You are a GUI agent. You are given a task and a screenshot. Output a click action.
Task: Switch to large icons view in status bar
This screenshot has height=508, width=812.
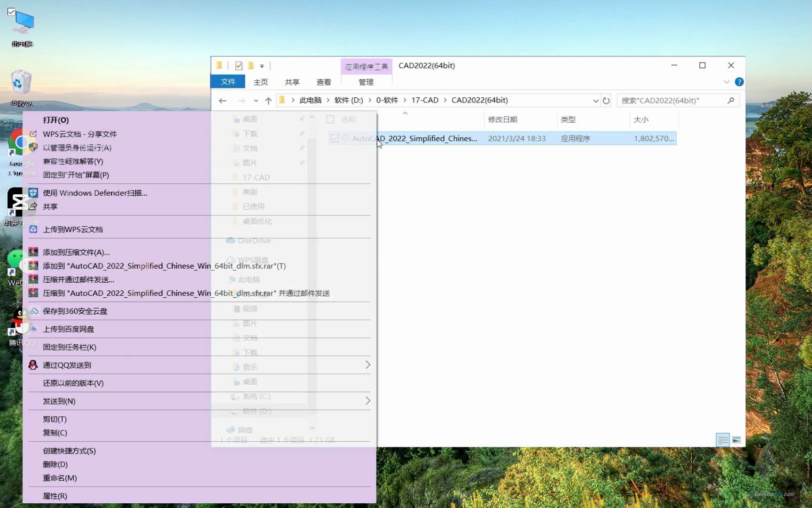[x=736, y=440]
